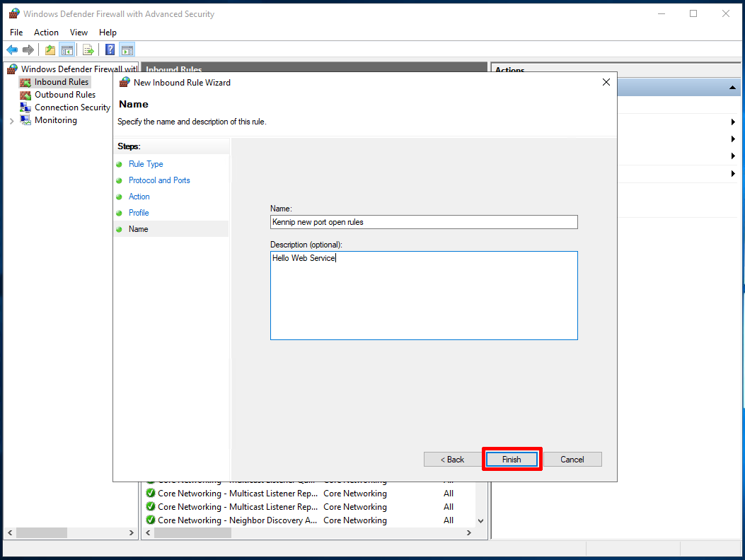
Task: Click the rules list scroll-down arrow
Action: (x=481, y=521)
